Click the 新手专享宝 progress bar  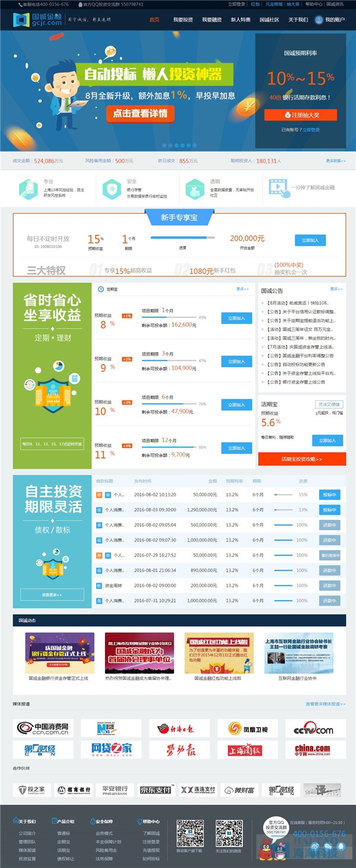tap(183, 238)
